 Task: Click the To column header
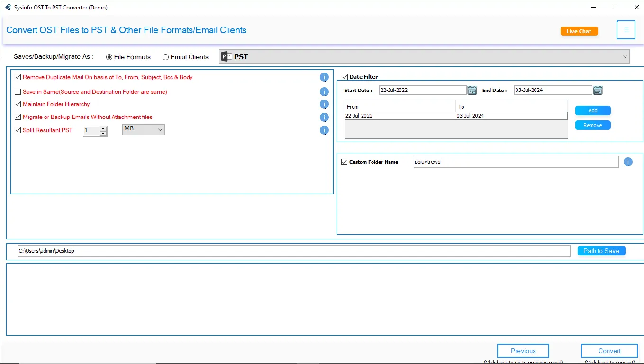[512, 107]
